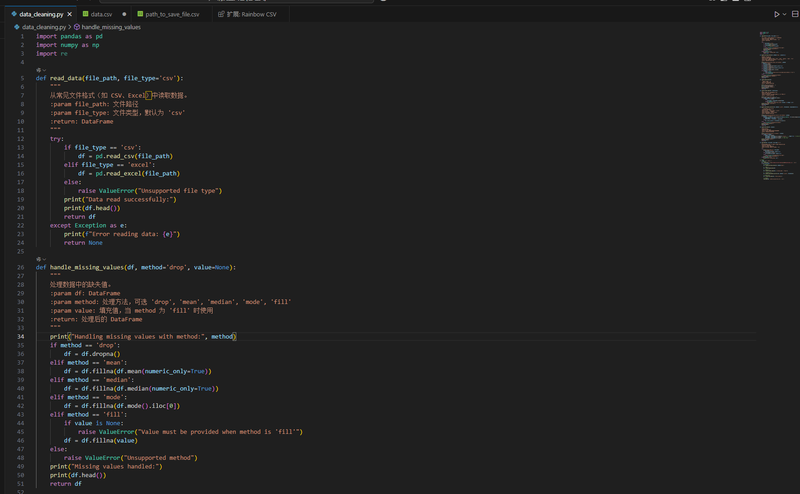The width and height of the screenshot is (800, 494).
Task: Click 'df.fillna(df.mean(numeric_only=True))' line
Action: (x=137, y=371)
